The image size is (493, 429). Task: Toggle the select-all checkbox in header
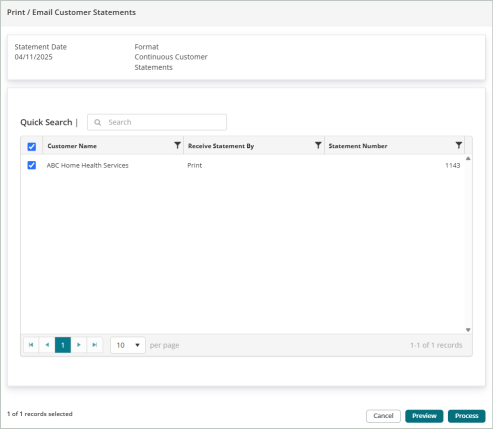pos(32,146)
